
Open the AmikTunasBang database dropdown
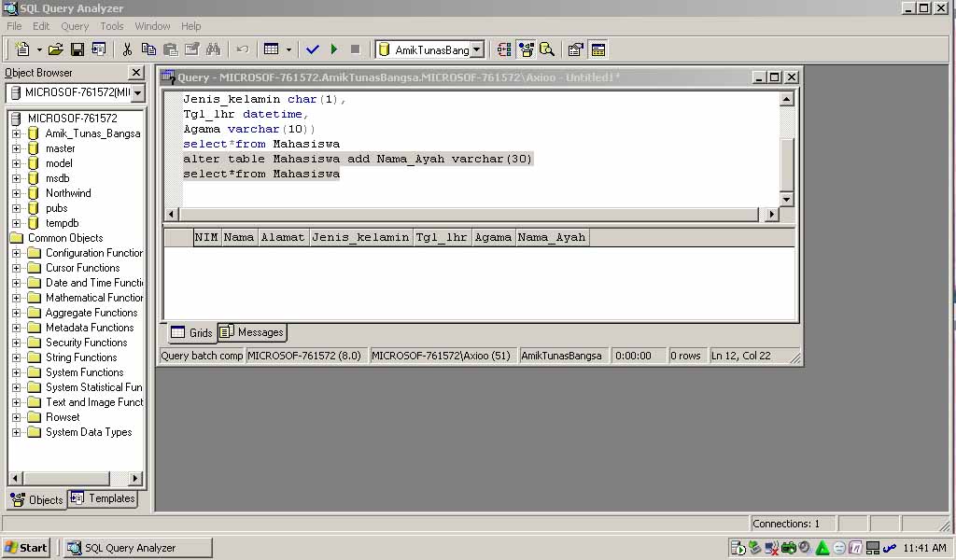pos(477,49)
